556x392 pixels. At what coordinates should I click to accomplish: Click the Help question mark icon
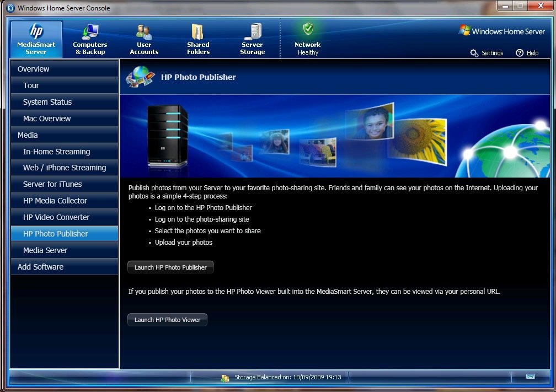point(520,53)
